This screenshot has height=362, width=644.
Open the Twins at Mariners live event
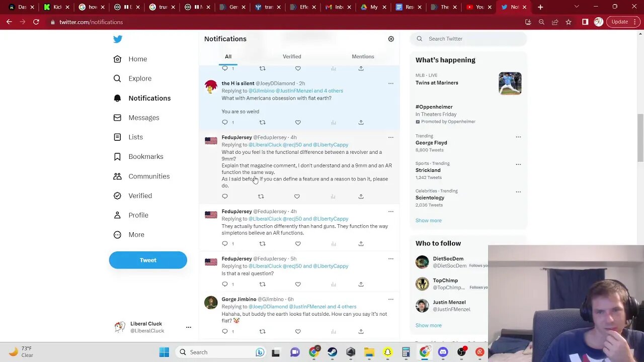pyautogui.click(x=468, y=83)
